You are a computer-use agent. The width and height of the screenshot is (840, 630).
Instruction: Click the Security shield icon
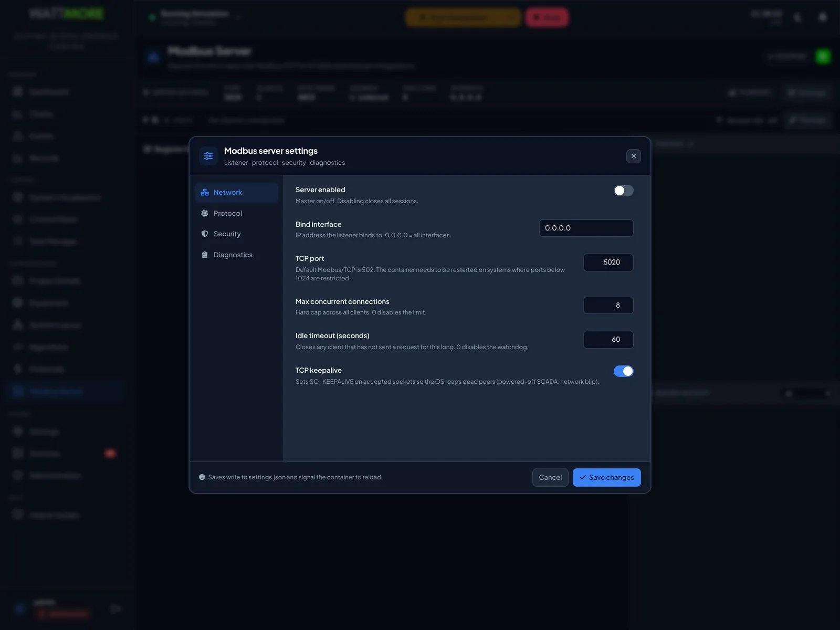[x=205, y=234]
